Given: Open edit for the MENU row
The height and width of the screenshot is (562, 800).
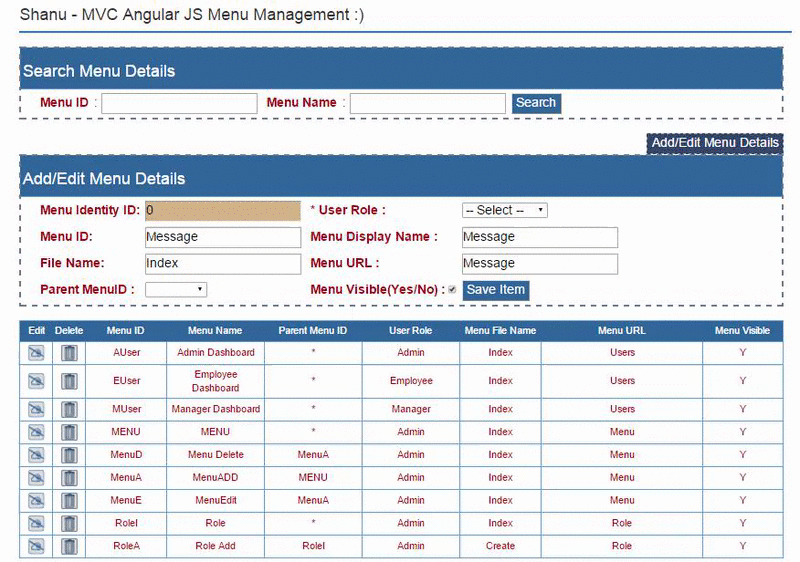Looking at the screenshot, I should coord(36,432).
